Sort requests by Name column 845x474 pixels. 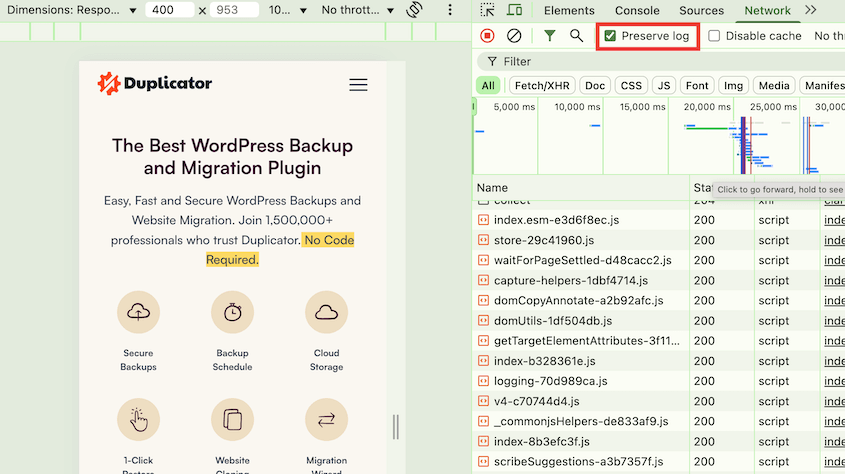point(581,187)
